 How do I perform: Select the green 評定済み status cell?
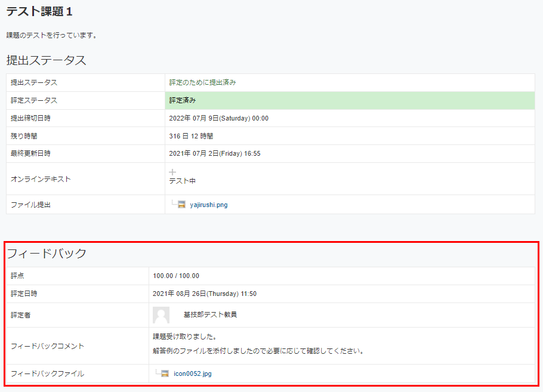(350, 100)
